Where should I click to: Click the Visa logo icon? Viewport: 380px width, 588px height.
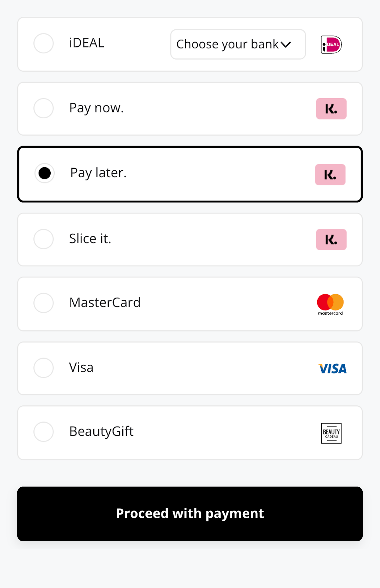[332, 369]
